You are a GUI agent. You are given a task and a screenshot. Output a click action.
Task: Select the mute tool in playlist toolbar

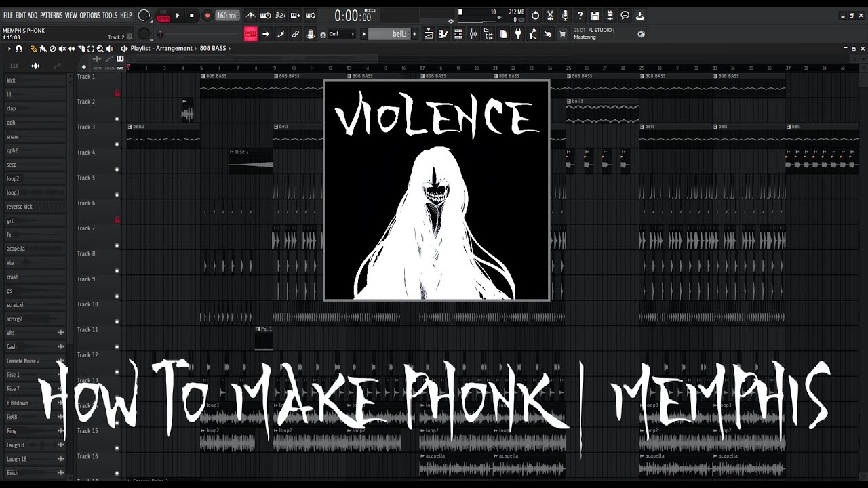62,49
